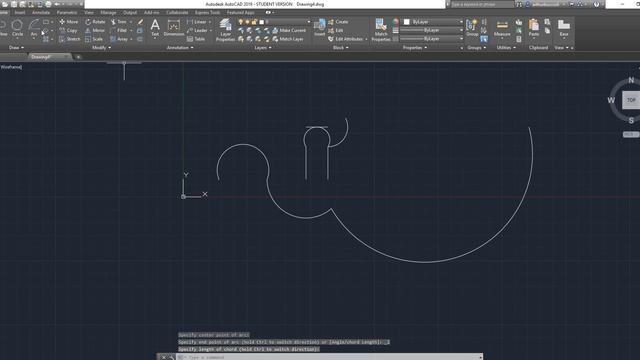The width and height of the screenshot is (640, 360).
Task: Click the Group tool
Action: pos(472,28)
